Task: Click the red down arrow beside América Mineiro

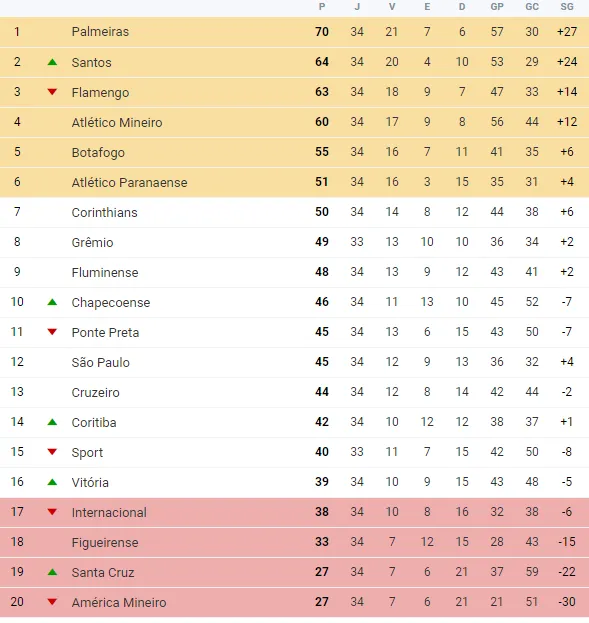Action: (52, 602)
